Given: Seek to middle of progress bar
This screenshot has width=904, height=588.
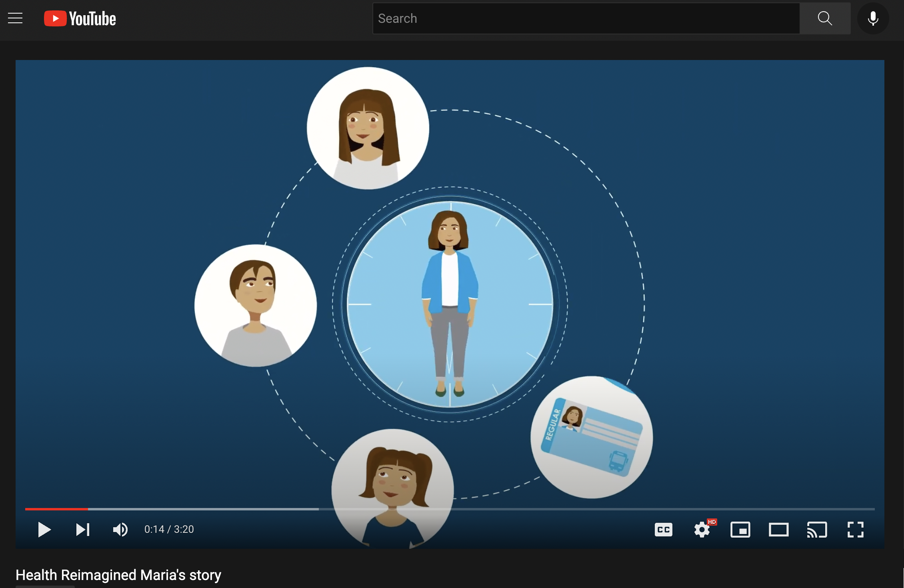Looking at the screenshot, I should (x=450, y=509).
